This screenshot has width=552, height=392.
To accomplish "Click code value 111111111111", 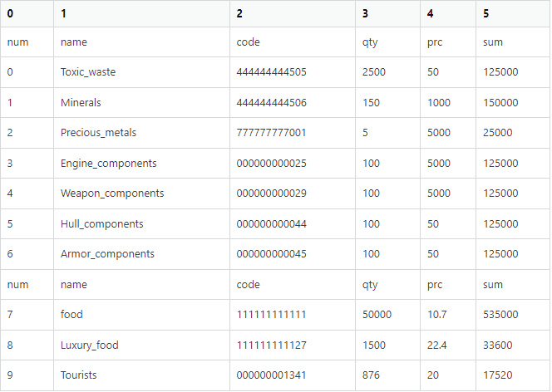I will coord(271,314).
